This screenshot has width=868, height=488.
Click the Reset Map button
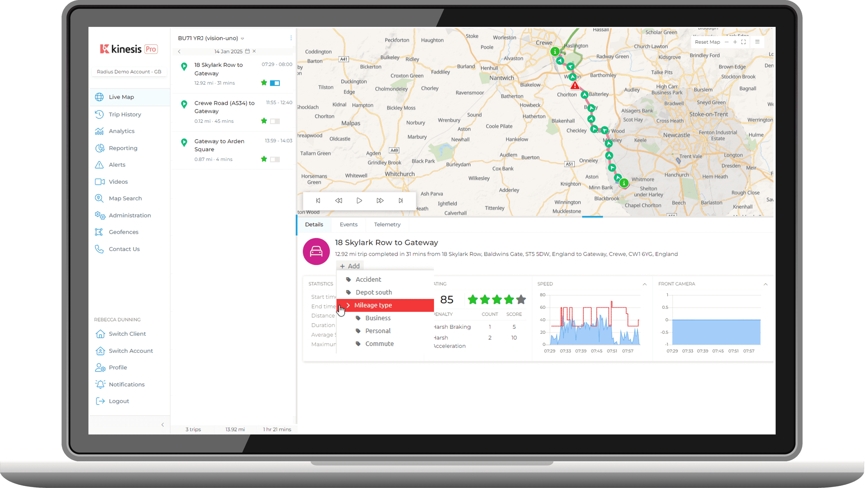coord(708,42)
